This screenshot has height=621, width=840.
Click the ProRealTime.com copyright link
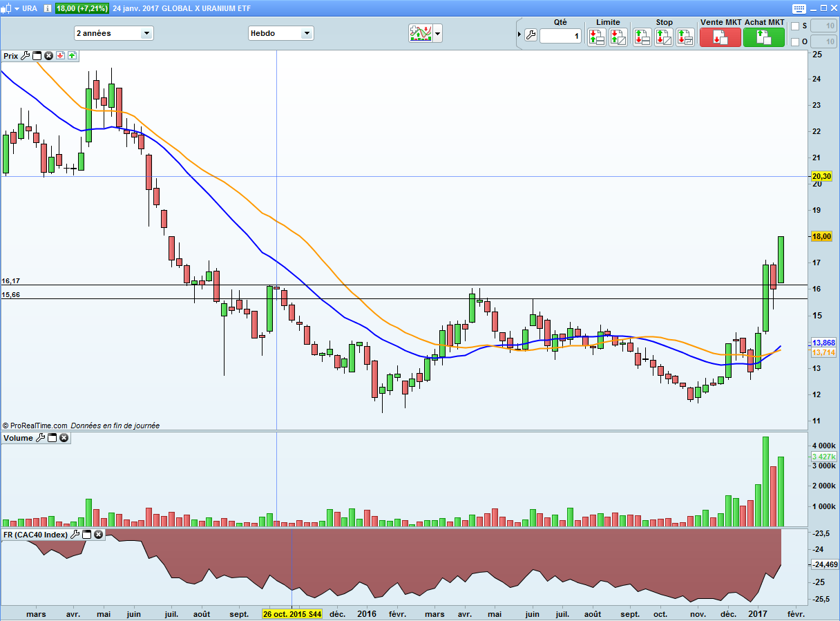35,426
